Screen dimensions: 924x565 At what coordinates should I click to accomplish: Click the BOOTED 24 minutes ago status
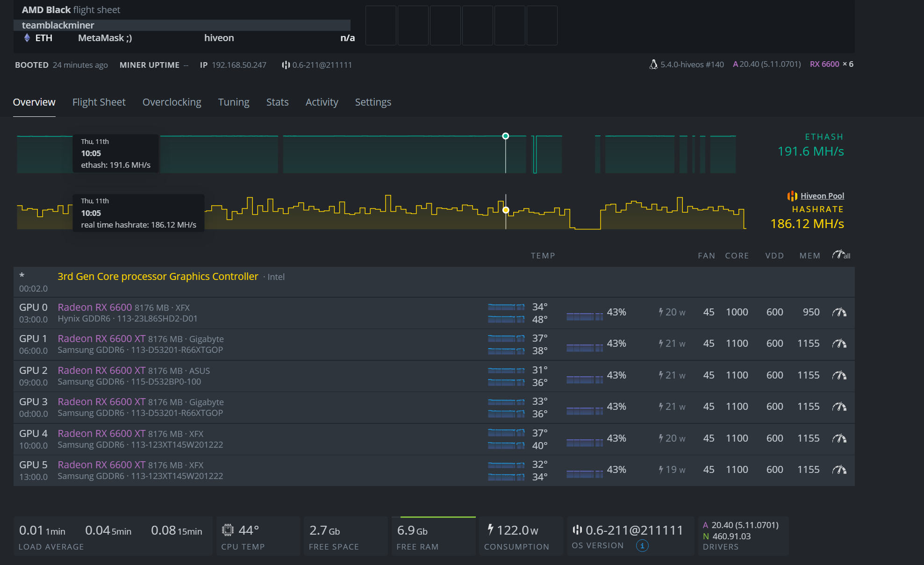pyautogui.click(x=61, y=65)
